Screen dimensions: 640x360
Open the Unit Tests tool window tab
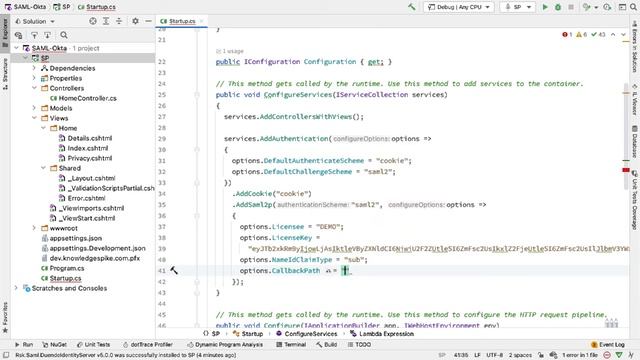tap(93, 344)
